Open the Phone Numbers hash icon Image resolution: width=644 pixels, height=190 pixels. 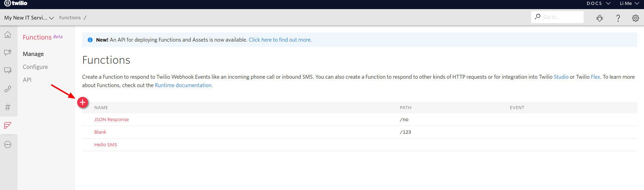click(8, 107)
